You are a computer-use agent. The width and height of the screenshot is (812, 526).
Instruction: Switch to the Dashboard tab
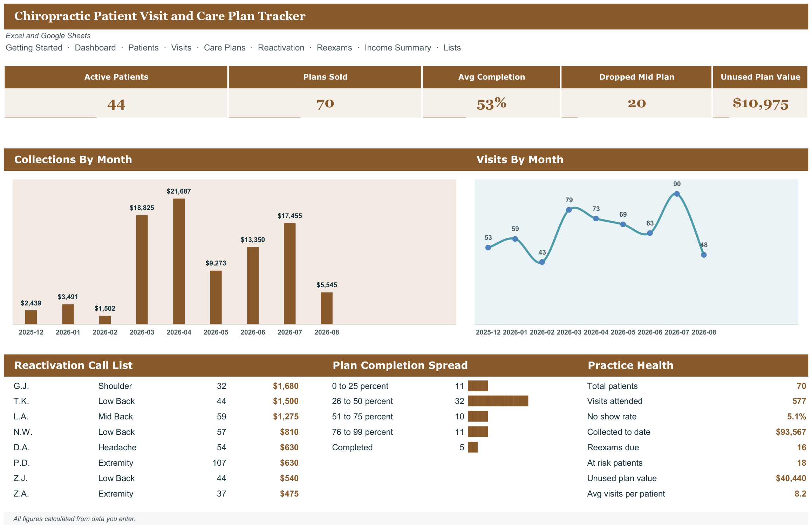tap(95, 48)
